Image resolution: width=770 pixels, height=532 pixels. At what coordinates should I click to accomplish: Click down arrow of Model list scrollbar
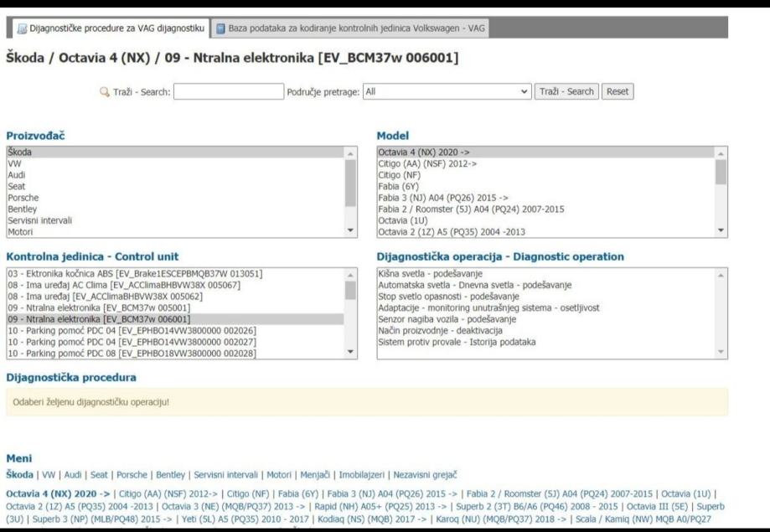coord(721,230)
